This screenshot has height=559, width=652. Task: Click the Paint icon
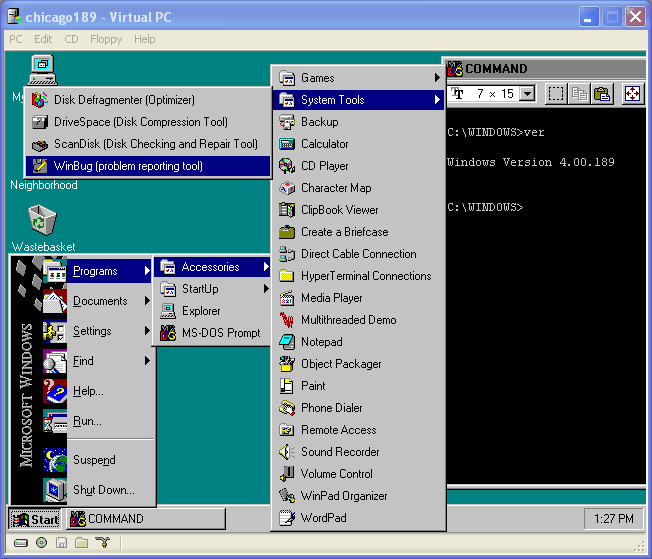(287, 386)
